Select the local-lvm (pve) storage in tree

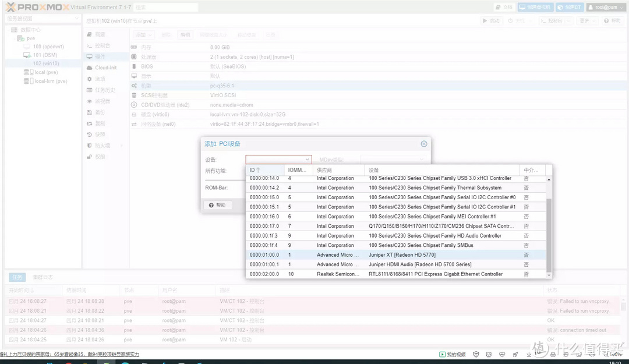pyautogui.click(x=51, y=81)
